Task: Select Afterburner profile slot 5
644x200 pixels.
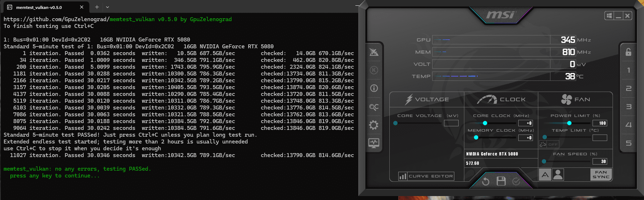Action: (628, 143)
